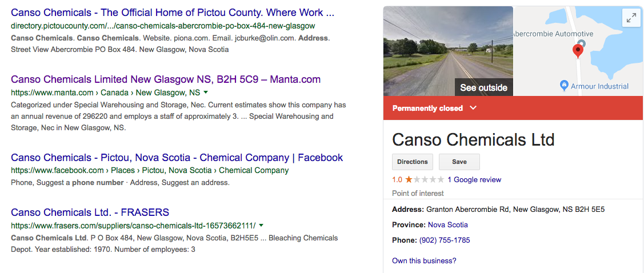Click the Save button
This screenshot has height=273, width=644.
coord(459,162)
